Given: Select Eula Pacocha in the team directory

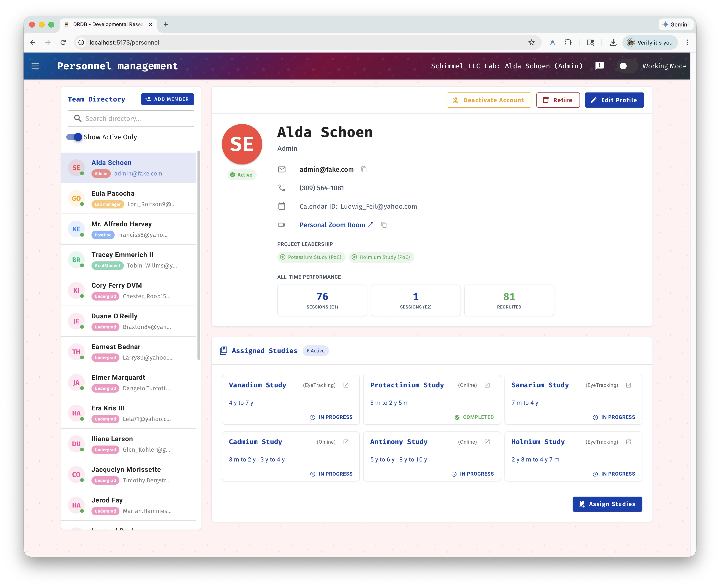Looking at the screenshot, I should point(129,198).
